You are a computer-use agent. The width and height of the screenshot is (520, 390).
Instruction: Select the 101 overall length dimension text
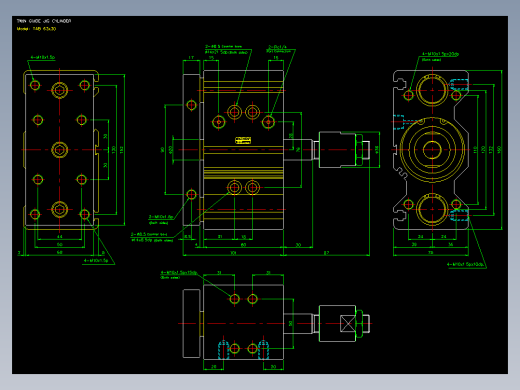click(233, 253)
